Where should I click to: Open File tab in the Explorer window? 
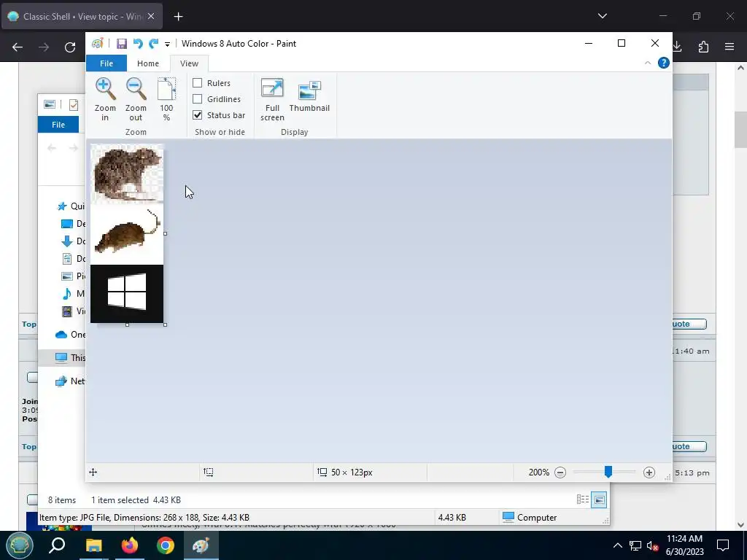(x=58, y=125)
